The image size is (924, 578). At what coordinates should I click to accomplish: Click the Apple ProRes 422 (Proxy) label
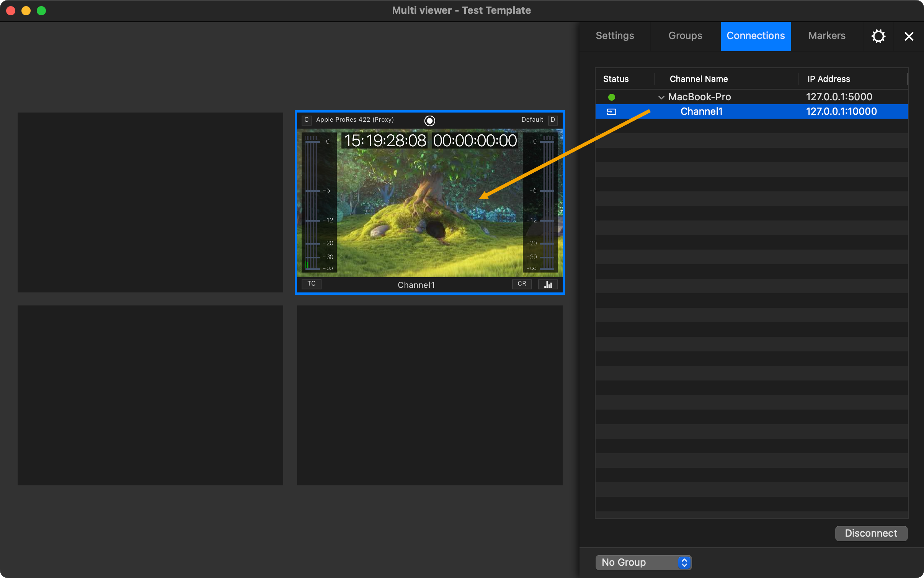tap(355, 119)
